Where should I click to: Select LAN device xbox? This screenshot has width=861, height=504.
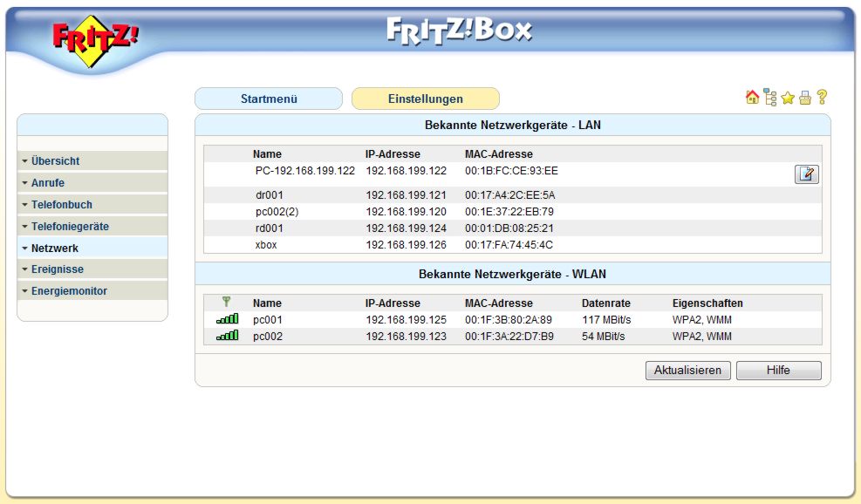266,245
